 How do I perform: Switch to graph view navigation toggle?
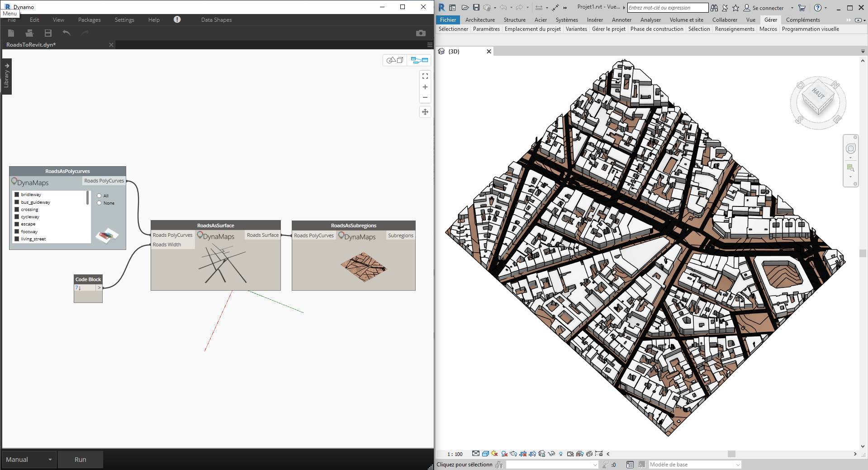[419, 60]
